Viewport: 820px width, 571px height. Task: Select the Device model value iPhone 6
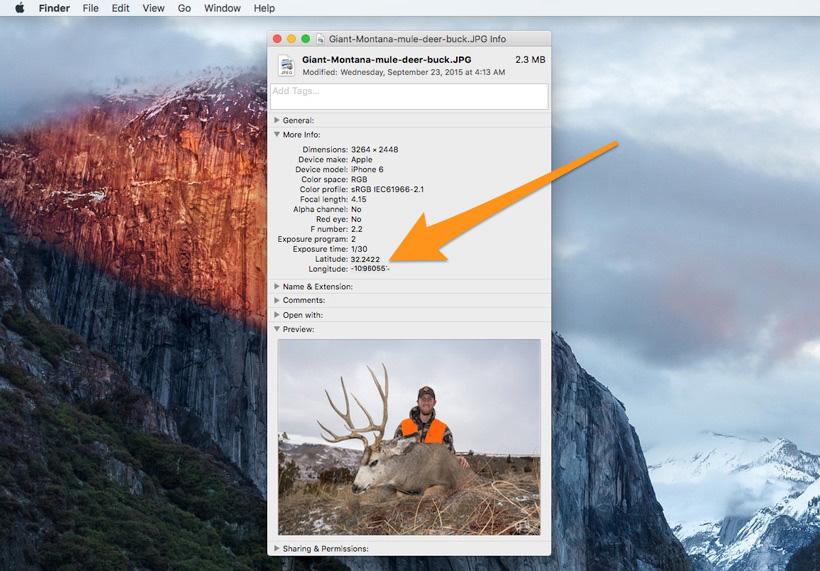pyautogui.click(x=367, y=169)
